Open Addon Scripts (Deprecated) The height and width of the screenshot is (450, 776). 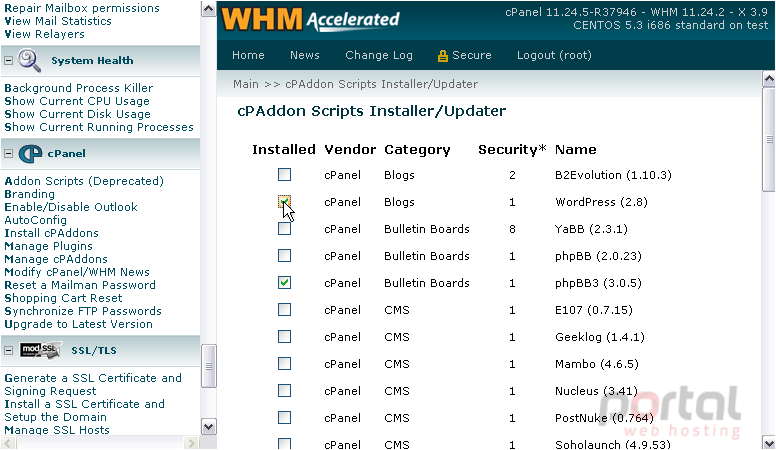tap(84, 181)
